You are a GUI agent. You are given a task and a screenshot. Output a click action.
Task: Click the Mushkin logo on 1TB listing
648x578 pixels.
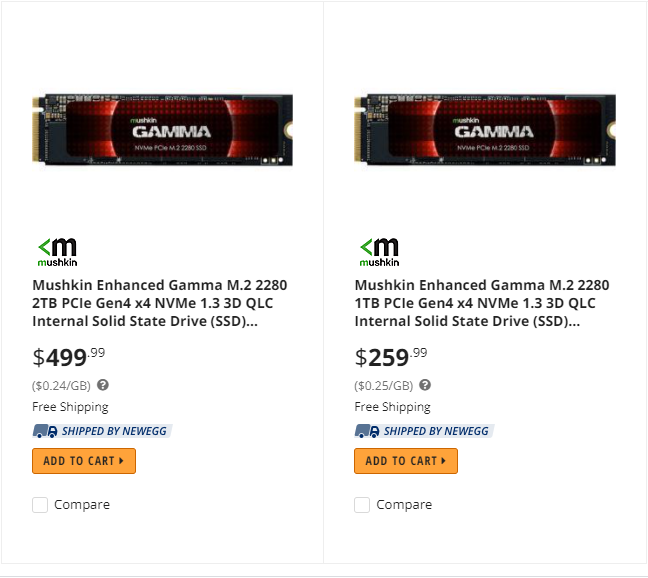[x=378, y=252]
